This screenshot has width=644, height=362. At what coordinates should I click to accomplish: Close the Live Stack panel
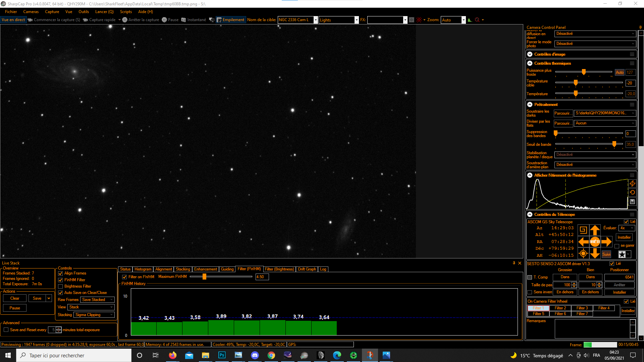click(x=520, y=263)
